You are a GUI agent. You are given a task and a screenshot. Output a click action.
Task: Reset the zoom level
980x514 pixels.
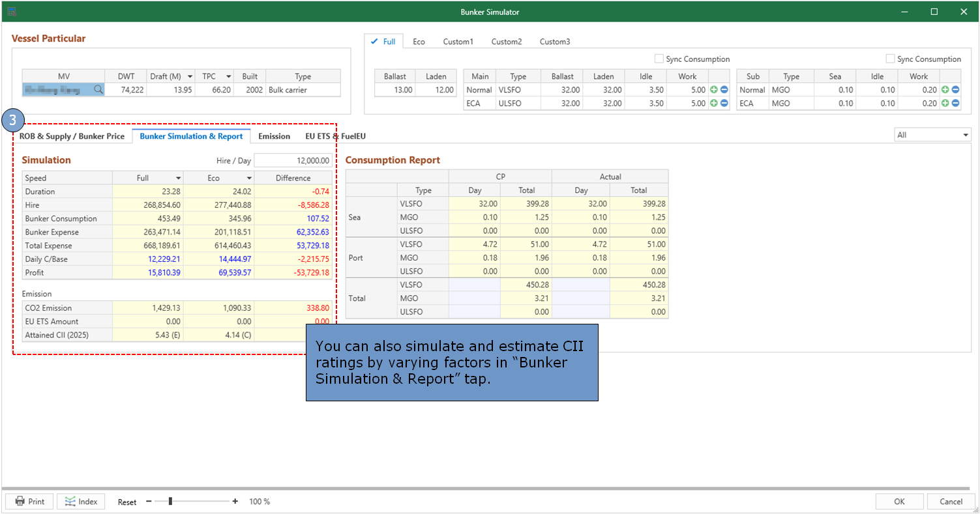click(x=126, y=502)
